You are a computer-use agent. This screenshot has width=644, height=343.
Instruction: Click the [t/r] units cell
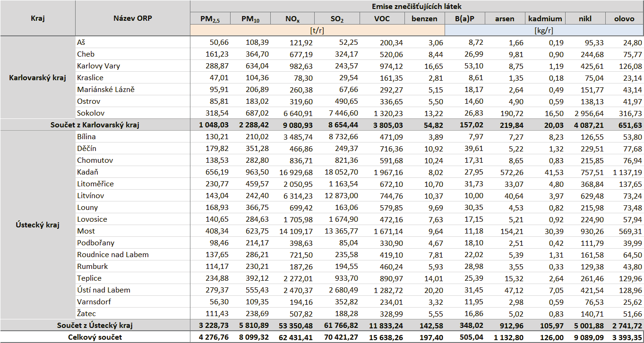click(x=318, y=30)
